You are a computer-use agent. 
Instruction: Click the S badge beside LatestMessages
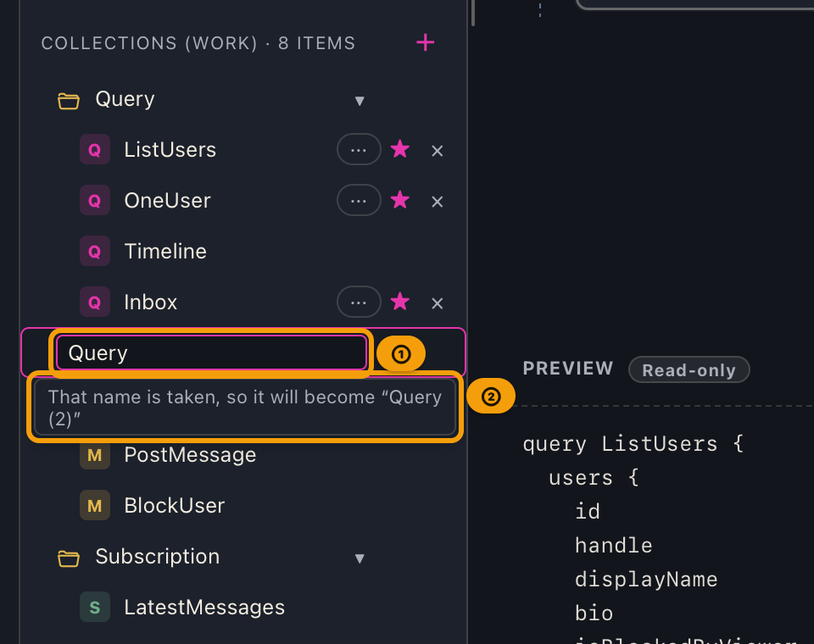(x=94, y=608)
